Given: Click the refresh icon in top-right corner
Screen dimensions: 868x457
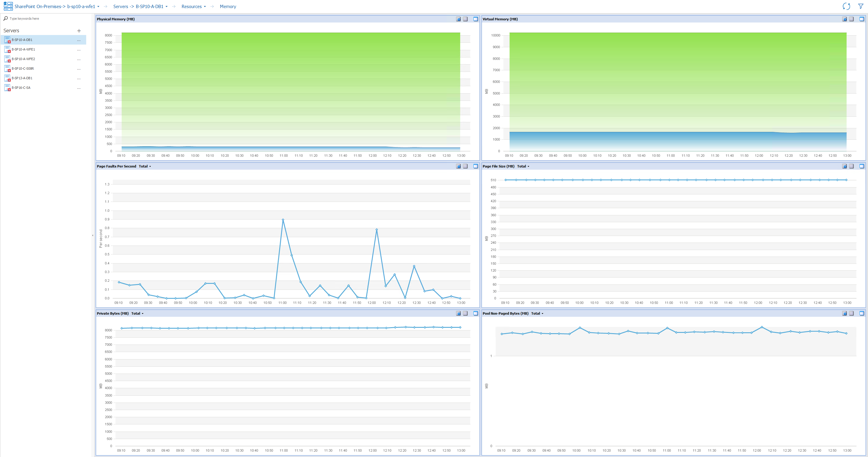Looking at the screenshot, I should pyautogui.click(x=846, y=6).
